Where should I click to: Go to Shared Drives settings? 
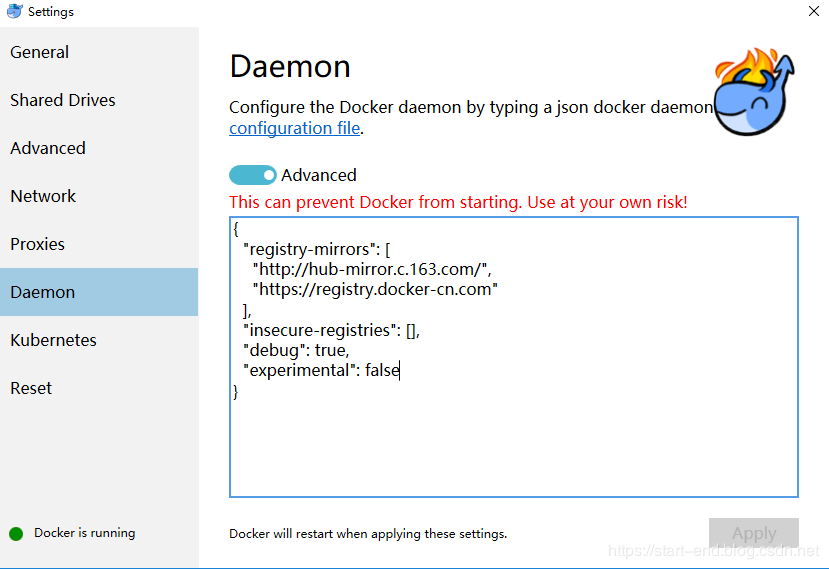pyautogui.click(x=63, y=100)
